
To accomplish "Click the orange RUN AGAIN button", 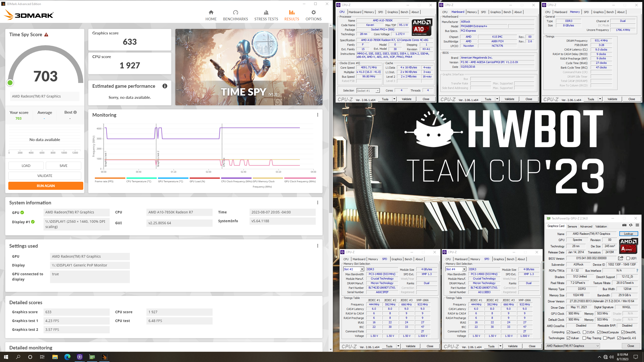I will click(46, 186).
